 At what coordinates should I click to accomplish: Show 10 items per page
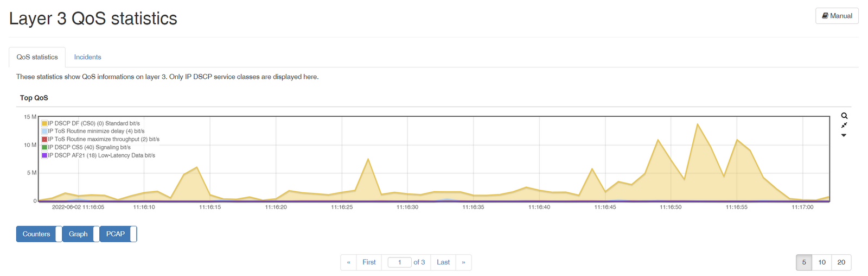[x=822, y=262]
